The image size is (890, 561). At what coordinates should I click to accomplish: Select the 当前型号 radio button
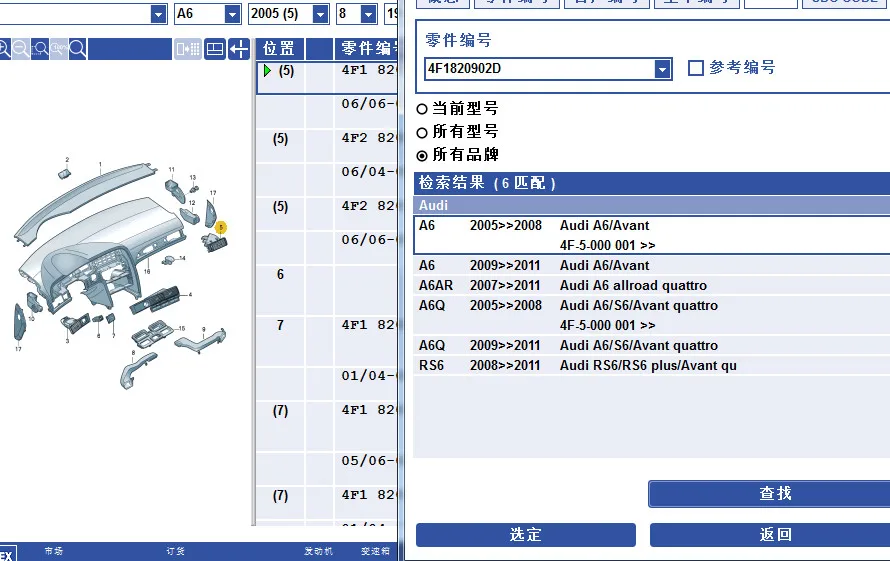(x=422, y=108)
